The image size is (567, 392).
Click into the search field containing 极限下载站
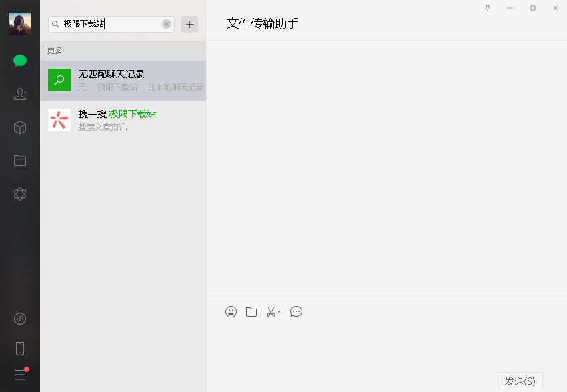(111, 24)
